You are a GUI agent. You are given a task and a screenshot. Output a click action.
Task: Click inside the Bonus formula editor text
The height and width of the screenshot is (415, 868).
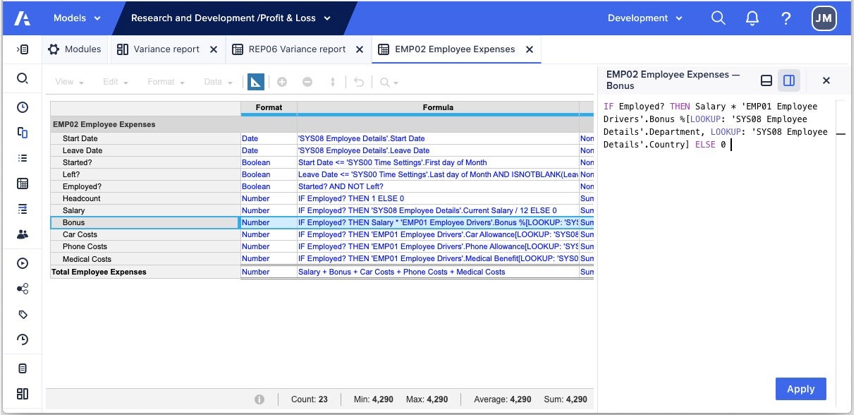pyautogui.click(x=716, y=126)
